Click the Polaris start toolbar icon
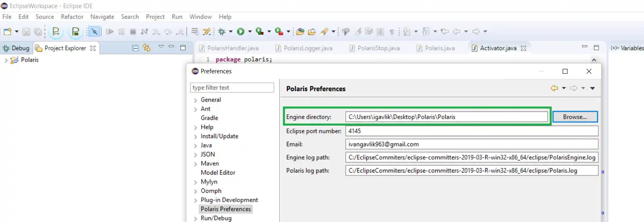The image size is (644, 222). tap(56, 32)
